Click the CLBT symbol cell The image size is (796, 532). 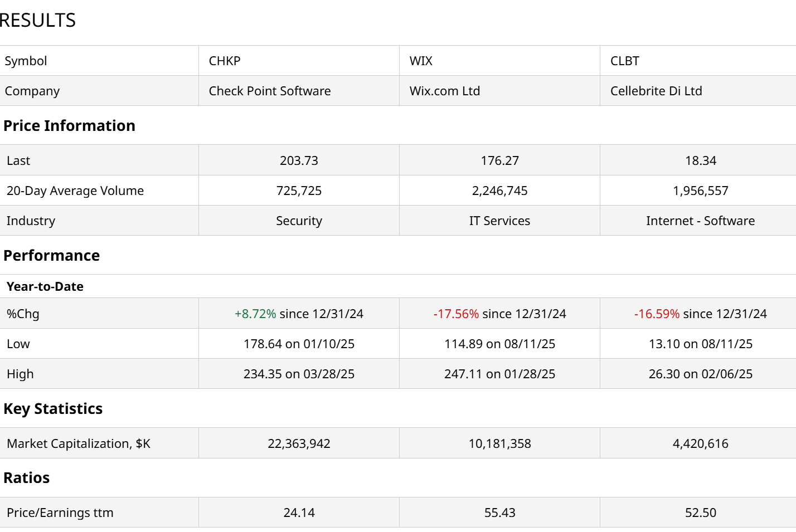(x=625, y=61)
